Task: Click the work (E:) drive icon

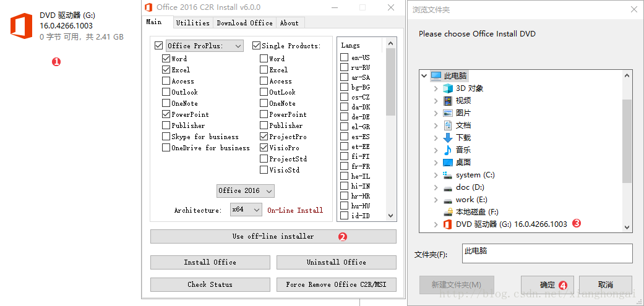Action: point(448,200)
